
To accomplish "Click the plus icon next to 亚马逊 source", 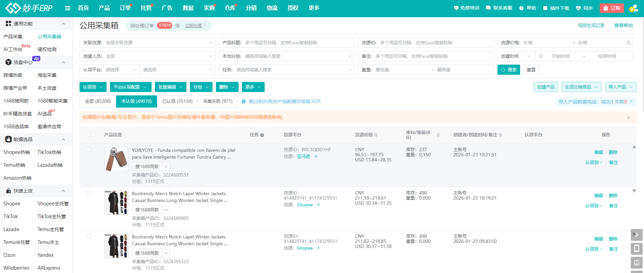I will [x=316, y=156].
